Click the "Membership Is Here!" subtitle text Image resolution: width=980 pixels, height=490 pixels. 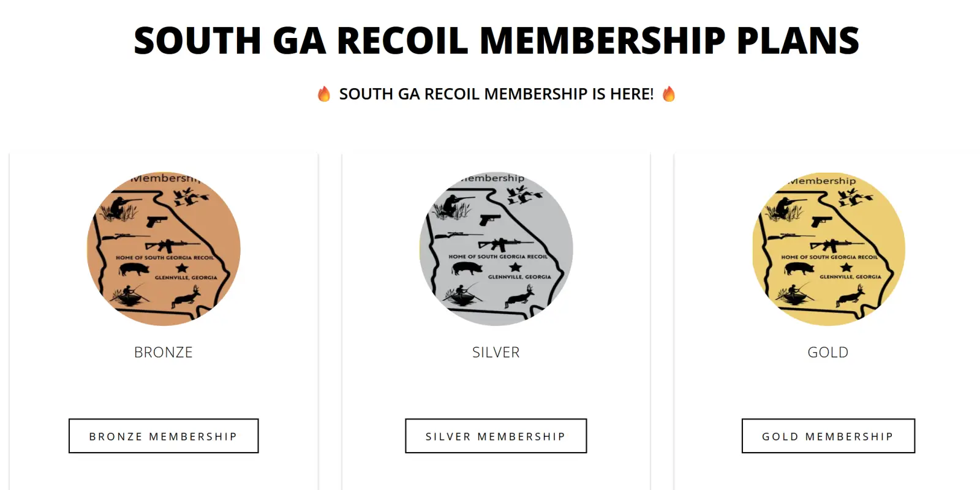point(496,94)
